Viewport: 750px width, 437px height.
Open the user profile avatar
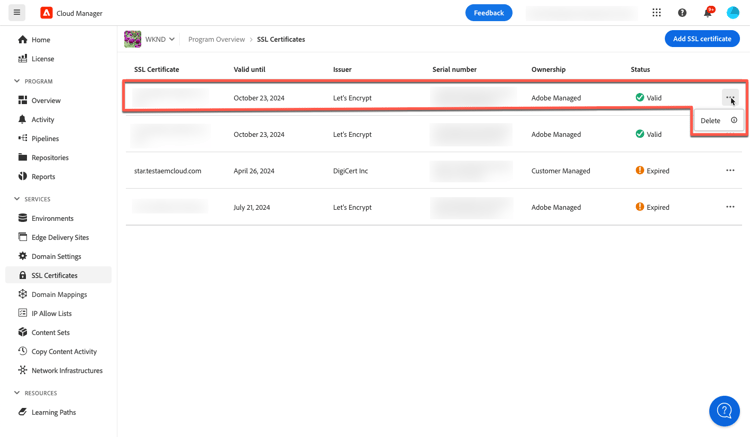click(x=733, y=13)
